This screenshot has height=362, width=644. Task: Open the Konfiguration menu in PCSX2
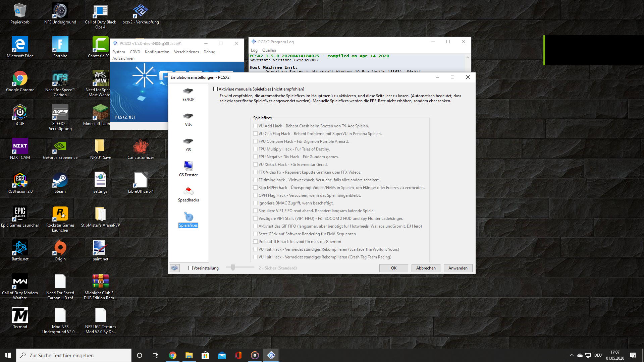pos(157,52)
